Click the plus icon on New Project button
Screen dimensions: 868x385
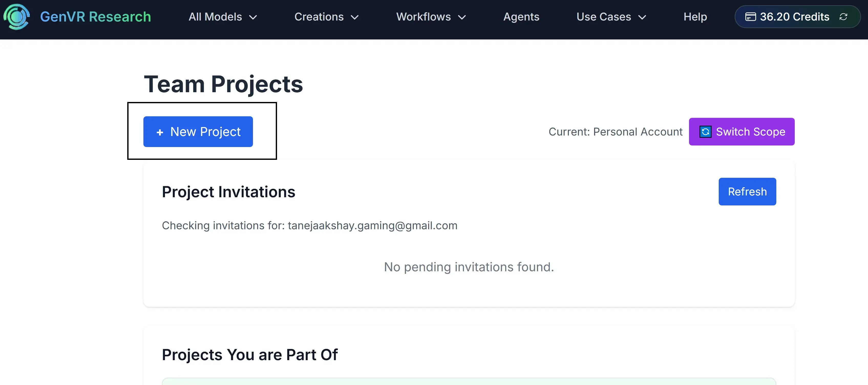click(159, 132)
